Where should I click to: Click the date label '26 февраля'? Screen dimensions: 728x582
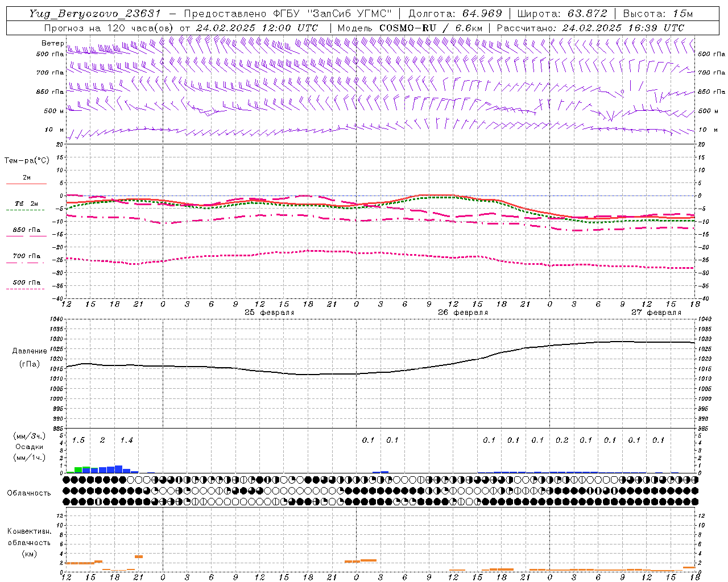pos(462,313)
